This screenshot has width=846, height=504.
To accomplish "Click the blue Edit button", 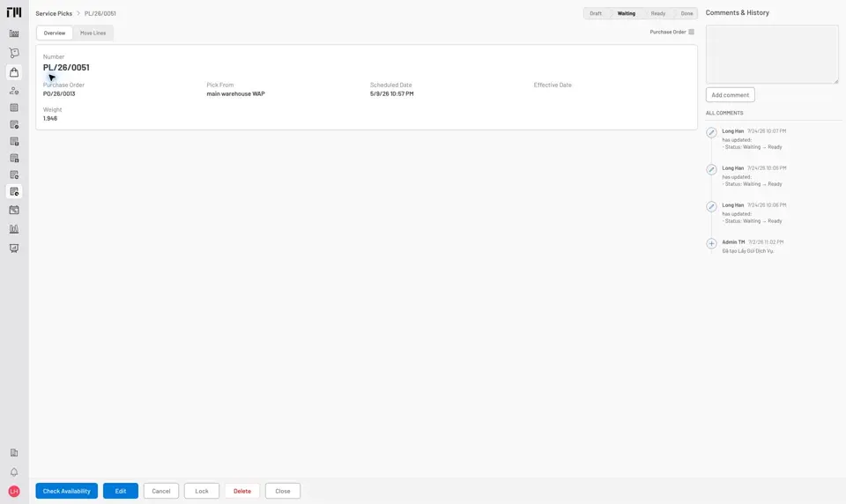I will click(121, 491).
